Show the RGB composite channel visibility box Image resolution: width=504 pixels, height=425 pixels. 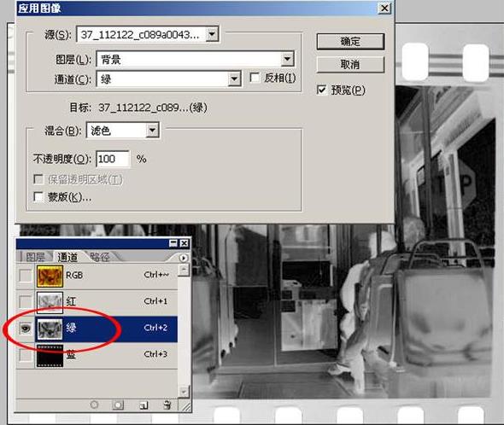26,276
